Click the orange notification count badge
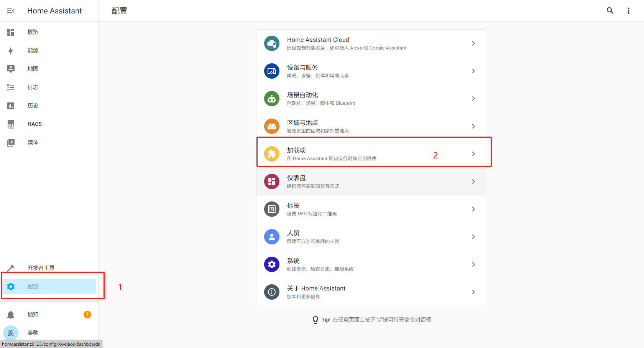This screenshot has height=348, width=644. 87,315
